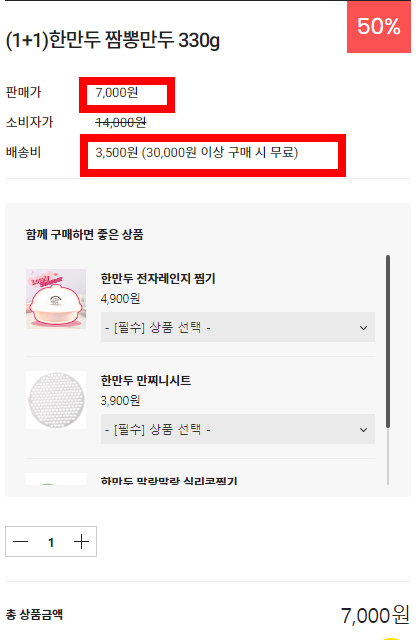Click the 전자레인지 찜기 product thumbnail
The image size is (420, 640).
click(56, 299)
